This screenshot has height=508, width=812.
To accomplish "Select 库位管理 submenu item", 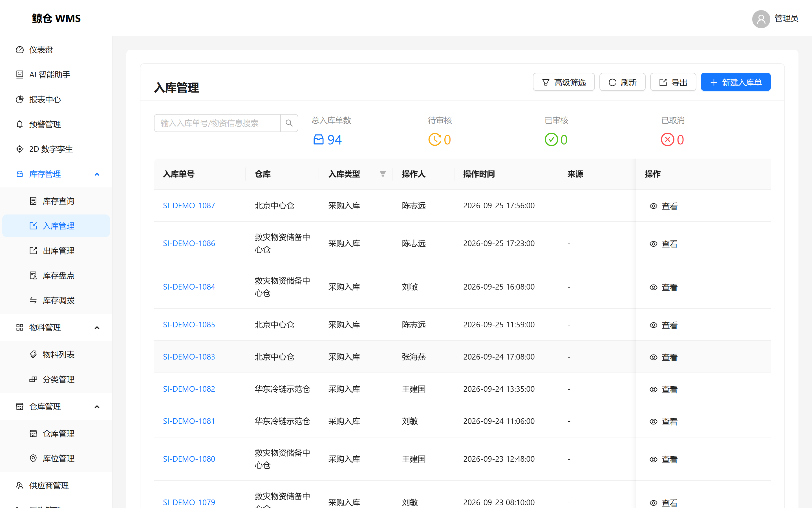I will (56, 459).
